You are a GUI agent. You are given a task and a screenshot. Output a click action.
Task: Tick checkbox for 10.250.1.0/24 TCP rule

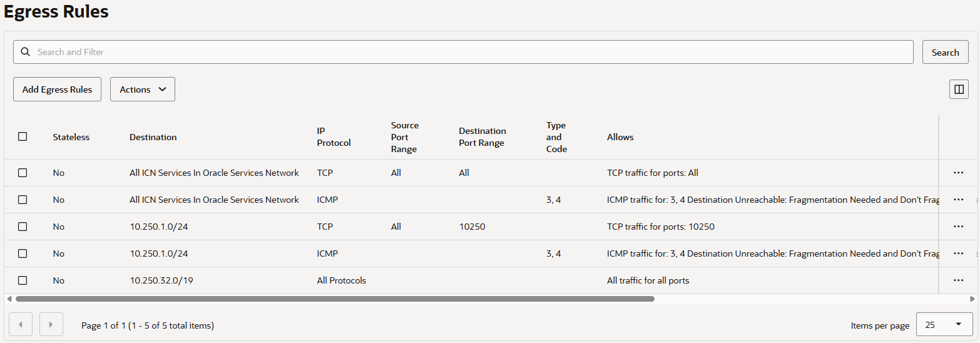[23, 227]
